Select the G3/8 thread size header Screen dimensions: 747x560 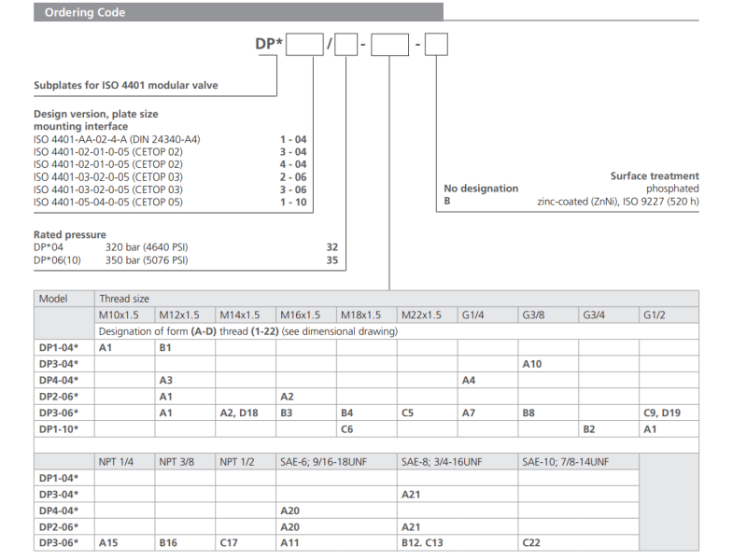point(536,315)
